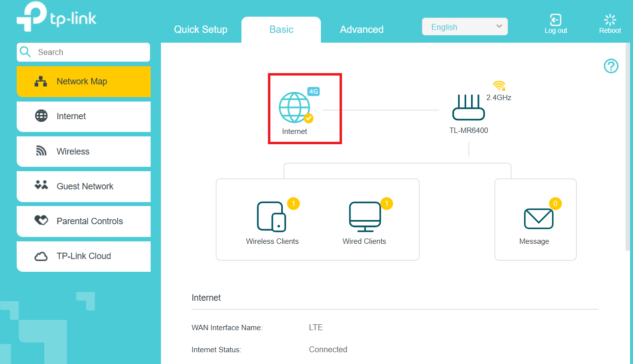This screenshot has height=364, width=633.
Task: Open the Wireless sidebar menu item
Action: (x=83, y=152)
